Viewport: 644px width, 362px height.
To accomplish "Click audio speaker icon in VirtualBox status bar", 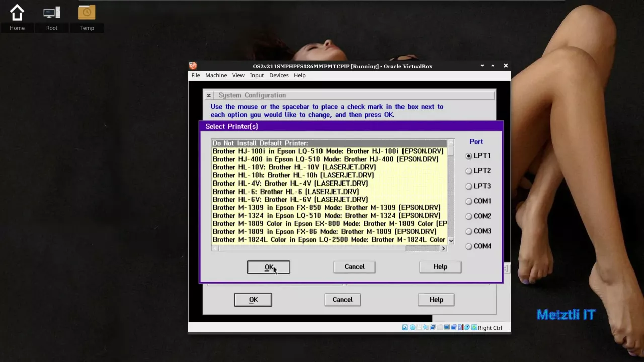I will [426, 327].
